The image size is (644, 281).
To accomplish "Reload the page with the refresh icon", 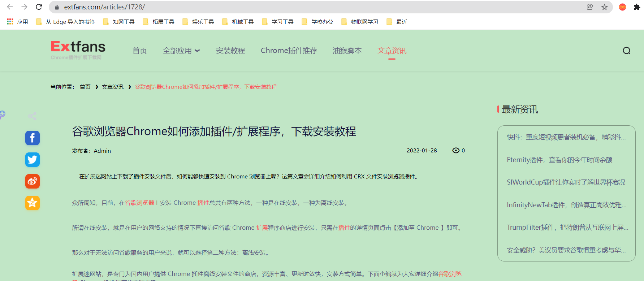I will (39, 7).
